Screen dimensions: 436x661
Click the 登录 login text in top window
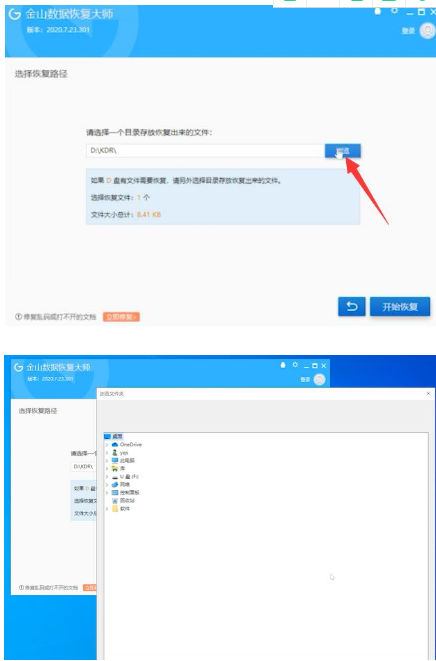(x=408, y=31)
